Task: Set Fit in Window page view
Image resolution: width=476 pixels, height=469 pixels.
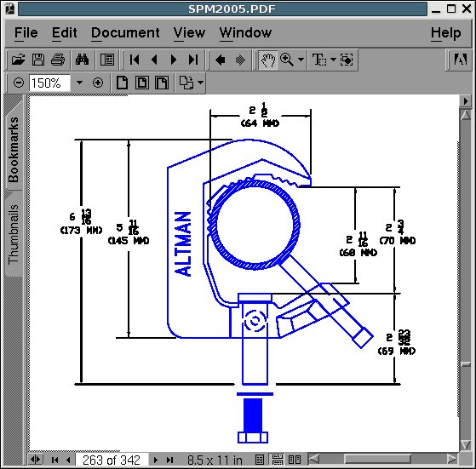Action: point(141,83)
